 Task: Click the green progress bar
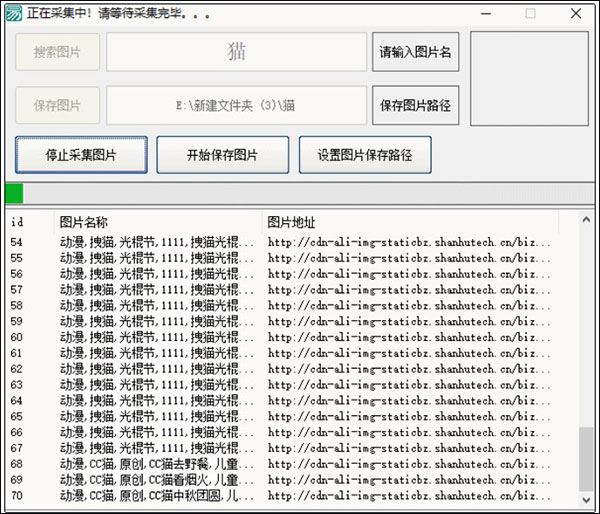[x=300, y=194]
